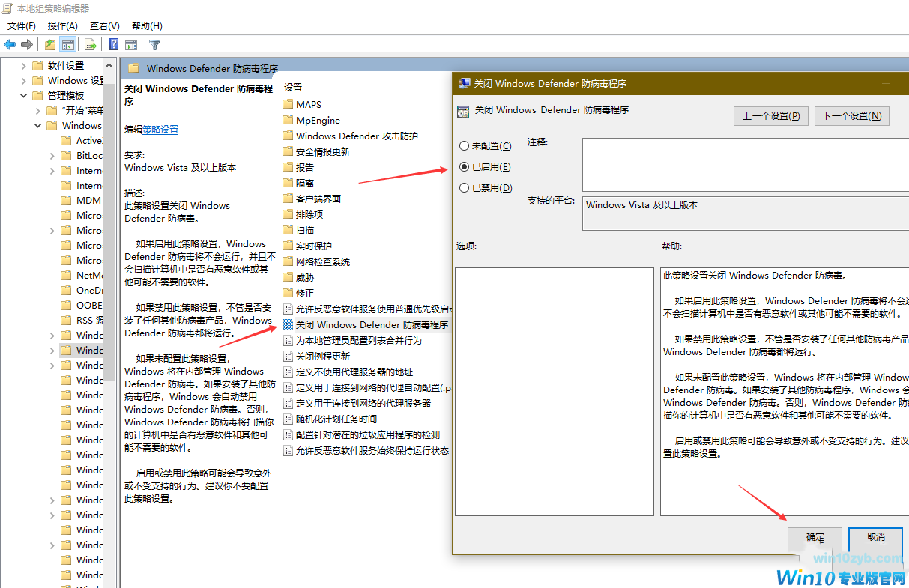Image resolution: width=909 pixels, height=588 pixels.
Task: Click the filter icon on the toolbar
Action: click(154, 44)
